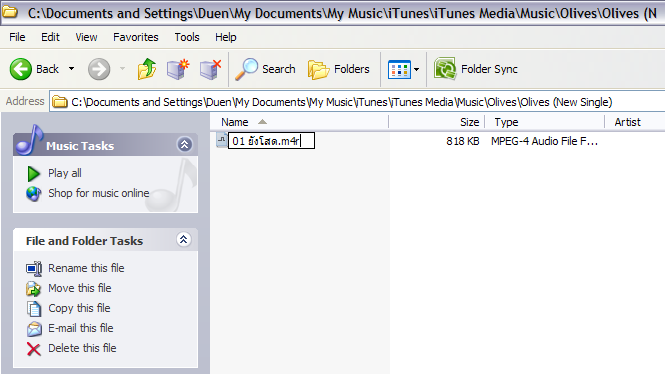665x374 pixels.
Task: Open the Edit menu
Action: click(x=50, y=37)
